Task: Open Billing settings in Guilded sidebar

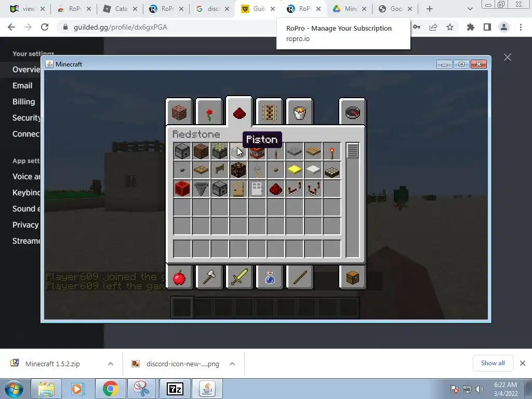Action: [x=24, y=101]
